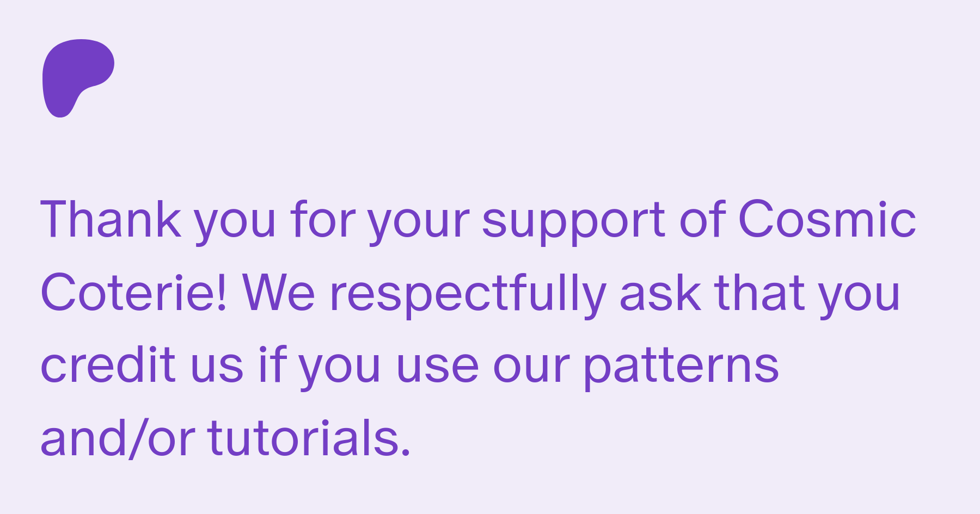The height and width of the screenshot is (514, 980).
Task: Click the word "respectfully"
Action: click(468, 294)
